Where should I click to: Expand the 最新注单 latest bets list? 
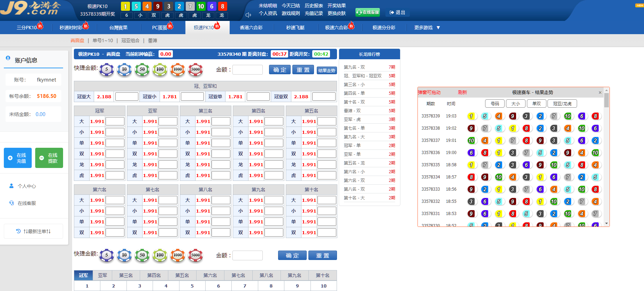[x=33, y=231]
